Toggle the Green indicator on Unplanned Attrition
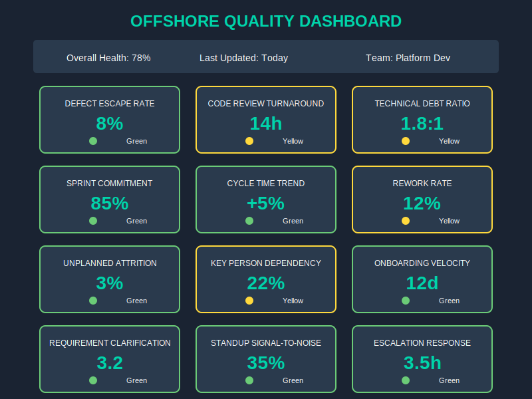 tap(93, 301)
